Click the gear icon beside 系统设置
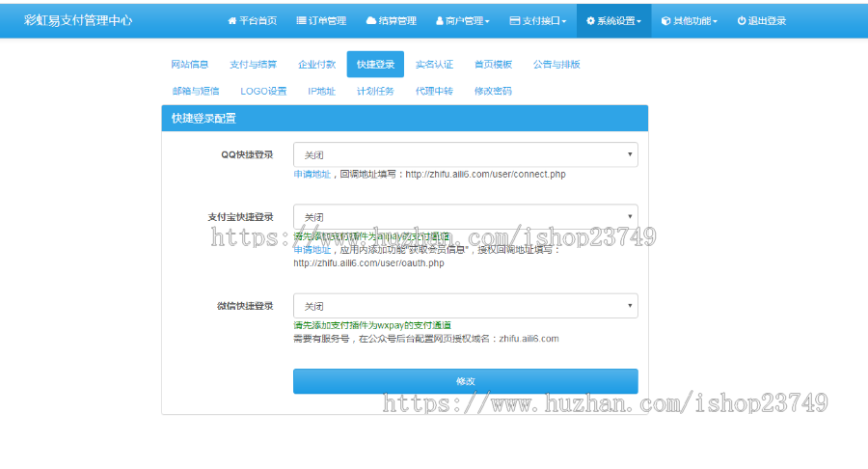Viewport: 868px width, 469px height. pyautogui.click(x=590, y=21)
